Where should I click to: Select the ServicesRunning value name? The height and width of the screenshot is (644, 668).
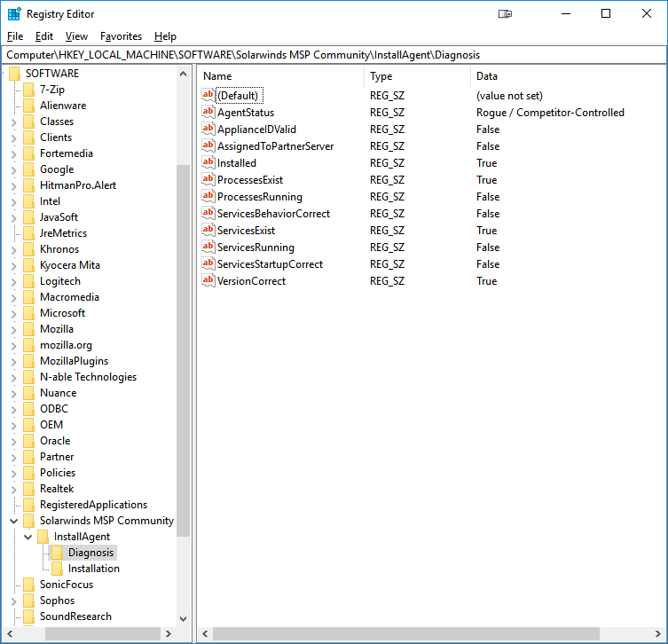coord(255,247)
